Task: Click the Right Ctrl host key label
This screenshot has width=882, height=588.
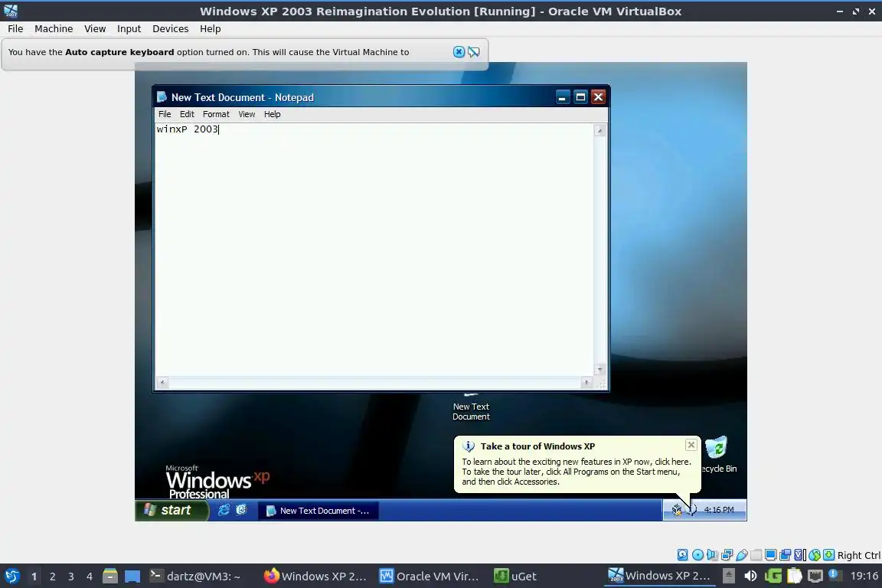Action: click(858, 555)
